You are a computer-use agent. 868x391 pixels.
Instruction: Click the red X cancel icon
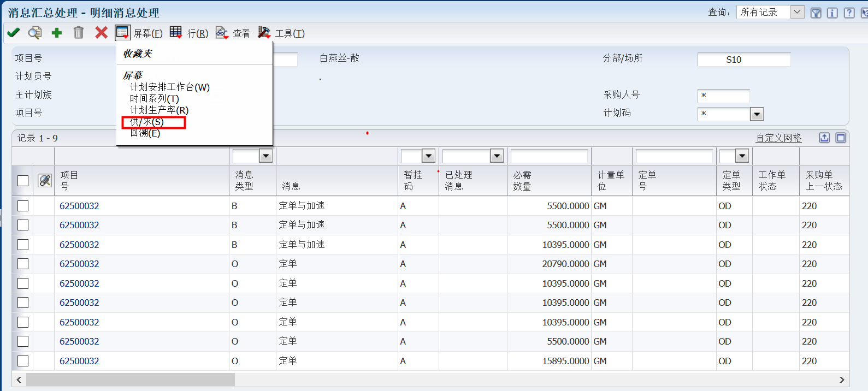pyautogui.click(x=101, y=33)
